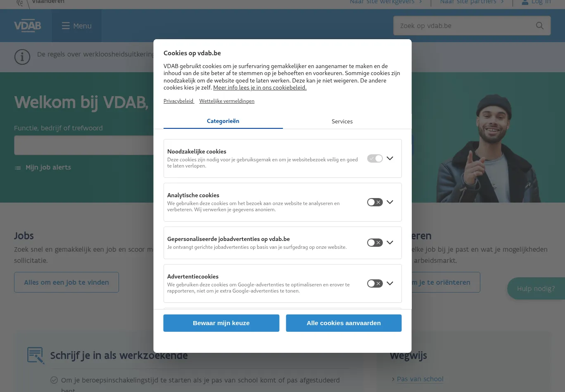
Task: Click the search magnifier icon
Action: pyautogui.click(x=540, y=26)
